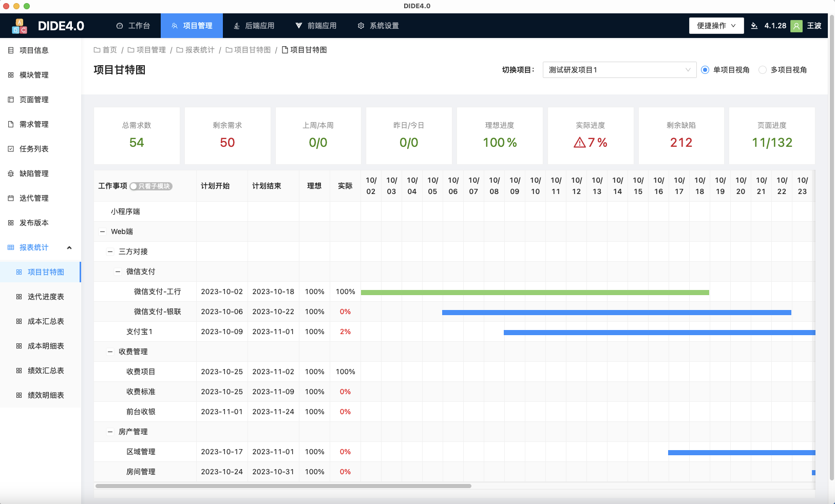Click the DIDE4.0 colorful blocks logo

point(20,26)
